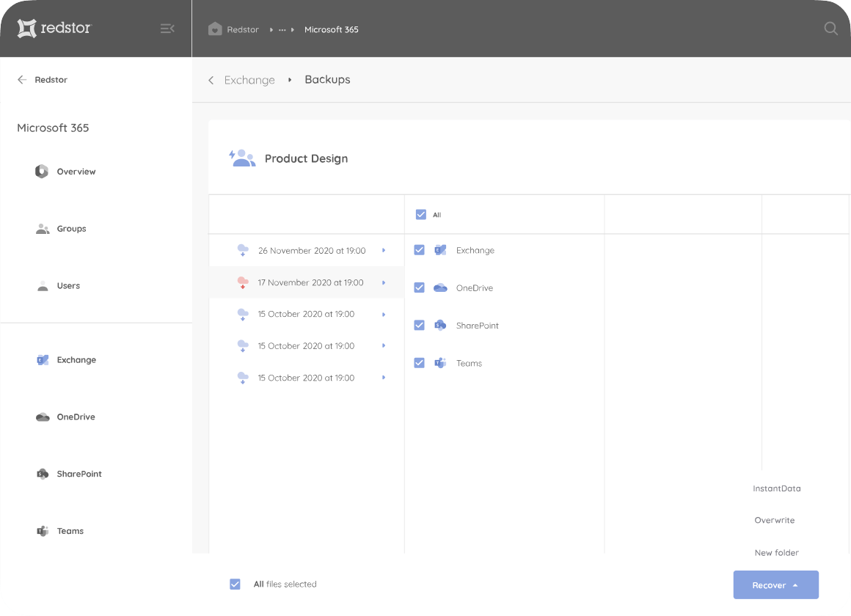Toggle the All checkbox in the column header

tap(420, 214)
